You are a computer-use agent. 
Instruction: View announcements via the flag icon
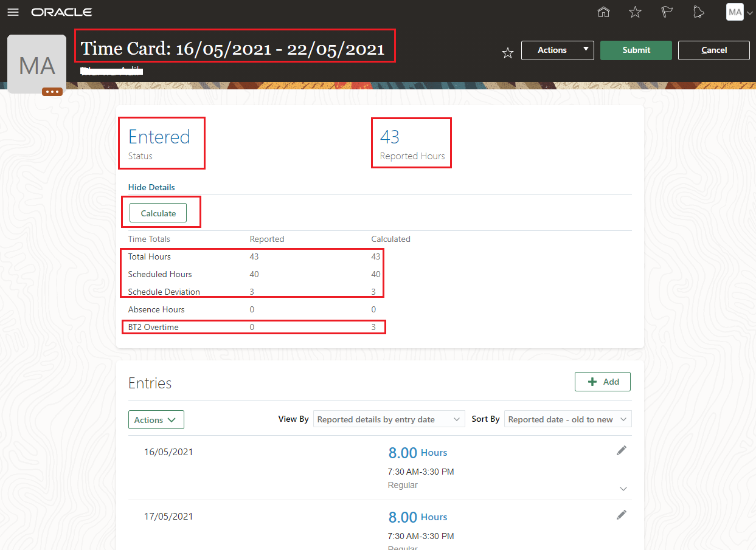tap(667, 12)
